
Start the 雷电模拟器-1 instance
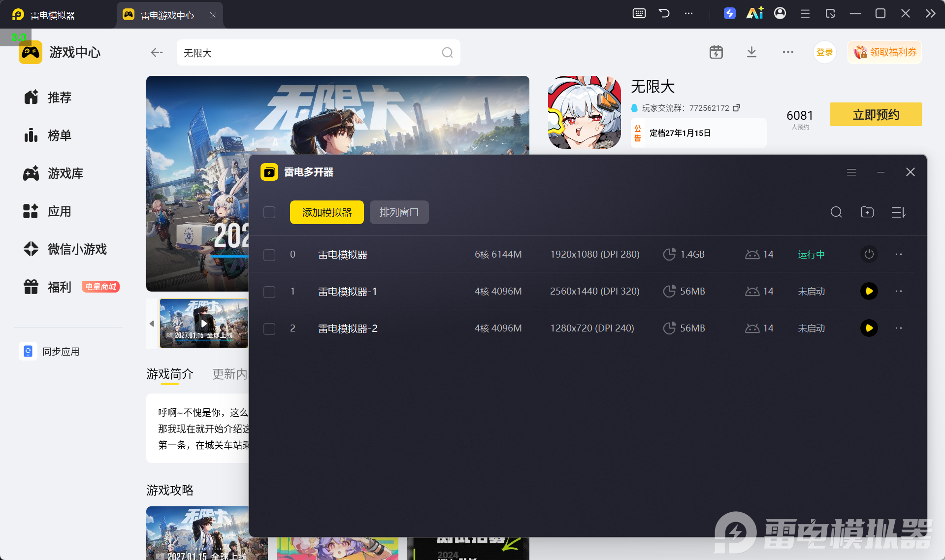(x=869, y=291)
